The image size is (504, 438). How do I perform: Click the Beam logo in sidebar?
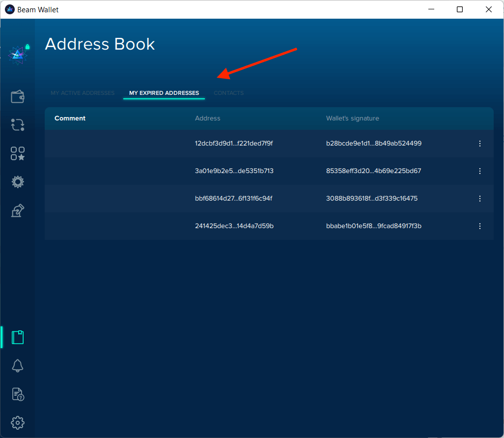click(x=18, y=55)
